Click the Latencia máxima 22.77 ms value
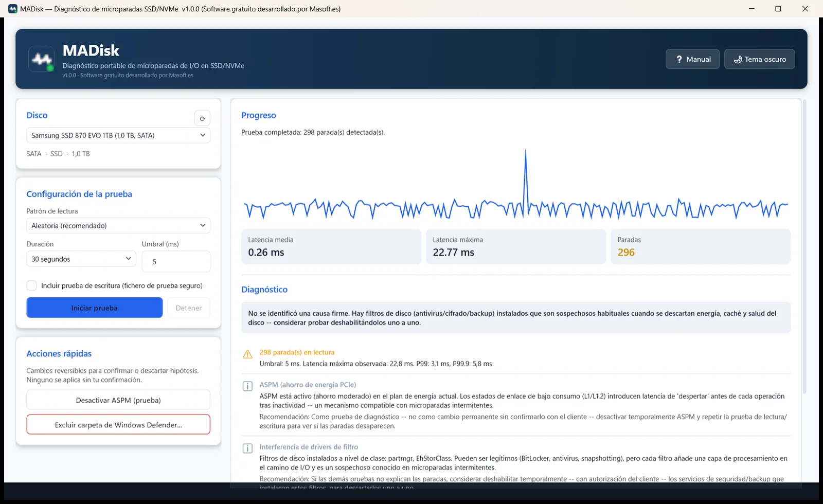The height and width of the screenshot is (504, 823). [453, 253]
